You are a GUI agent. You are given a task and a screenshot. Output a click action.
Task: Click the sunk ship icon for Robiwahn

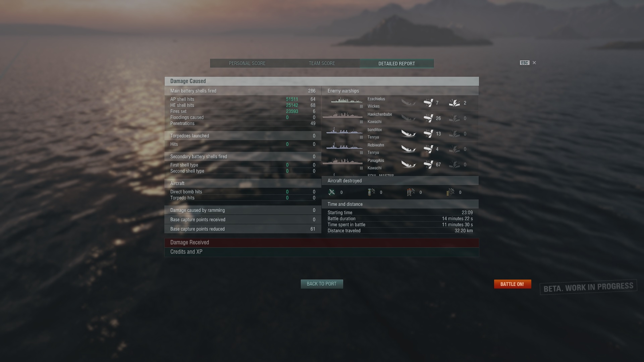click(409, 149)
